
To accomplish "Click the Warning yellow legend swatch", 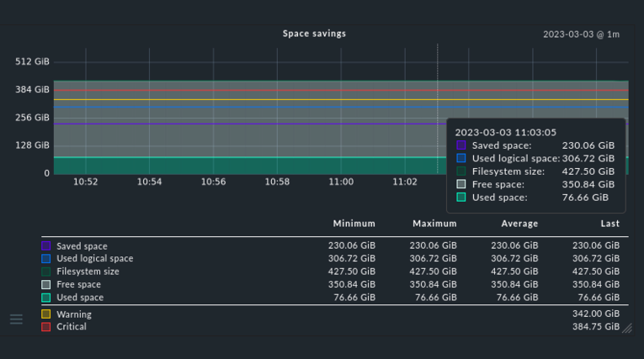I will pos(46,314).
